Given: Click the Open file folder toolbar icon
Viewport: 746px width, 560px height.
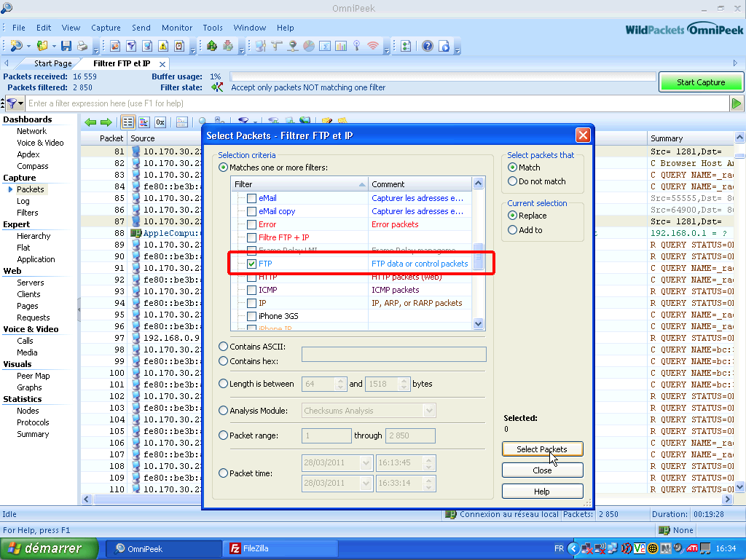Looking at the screenshot, I should [42, 46].
